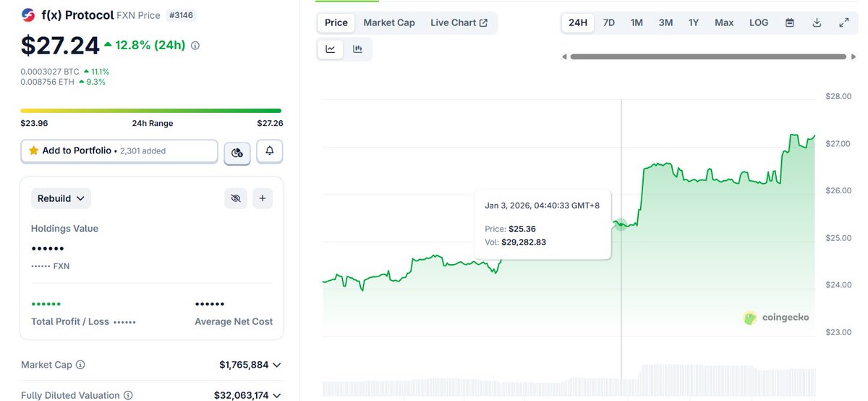Click the f(x) Protocol coin logo

[x=28, y=15]
